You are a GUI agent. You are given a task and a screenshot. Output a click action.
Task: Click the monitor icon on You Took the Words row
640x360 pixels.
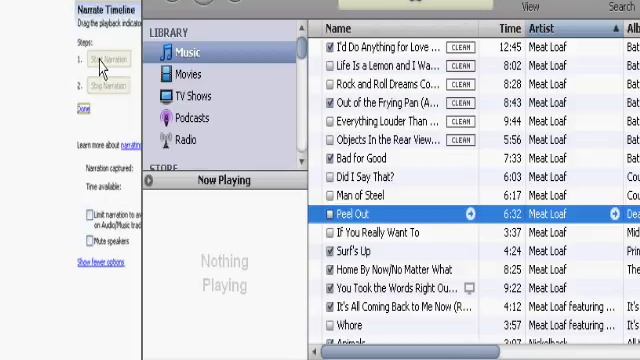[469, 288]
